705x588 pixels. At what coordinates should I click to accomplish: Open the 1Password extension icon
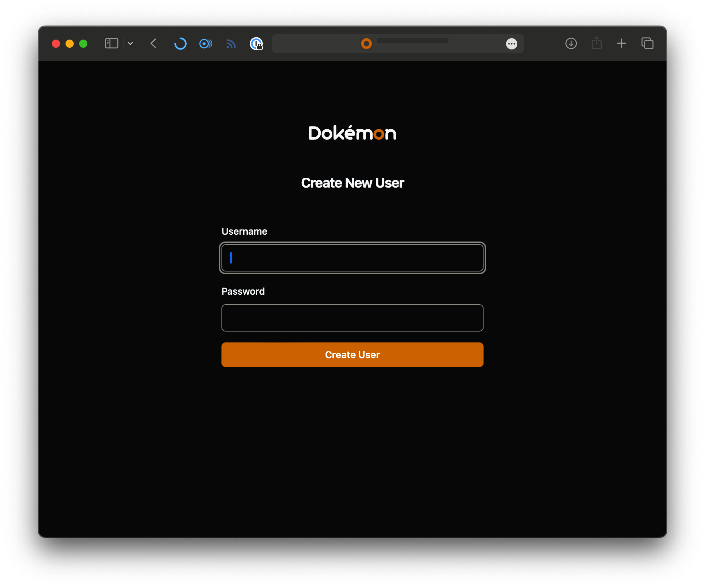[x=256, y=44]
